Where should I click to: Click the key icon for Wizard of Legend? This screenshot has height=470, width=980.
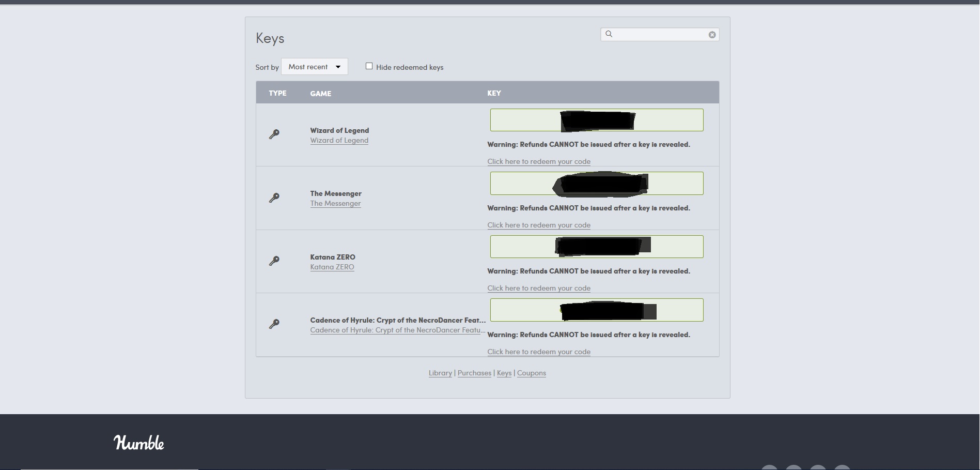274,134
